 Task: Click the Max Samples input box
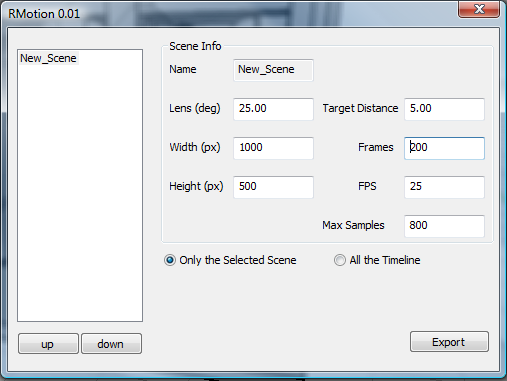444,226
